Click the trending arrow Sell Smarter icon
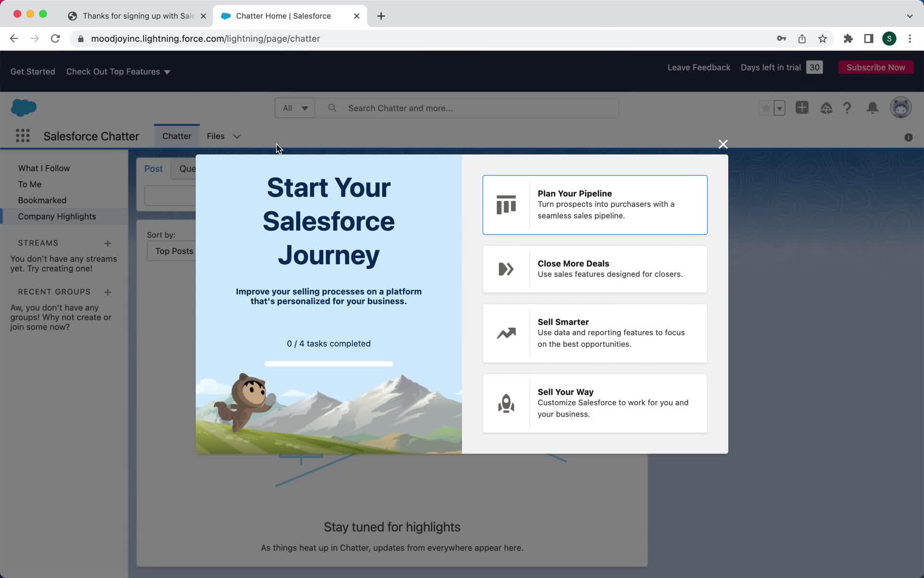This screenshot has width=924, height=578. pos(506,333)
